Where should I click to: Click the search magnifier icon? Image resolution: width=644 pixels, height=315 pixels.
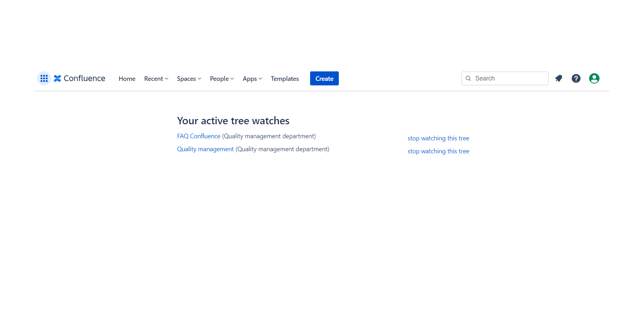pyautogui.click(x=468, y=78)
